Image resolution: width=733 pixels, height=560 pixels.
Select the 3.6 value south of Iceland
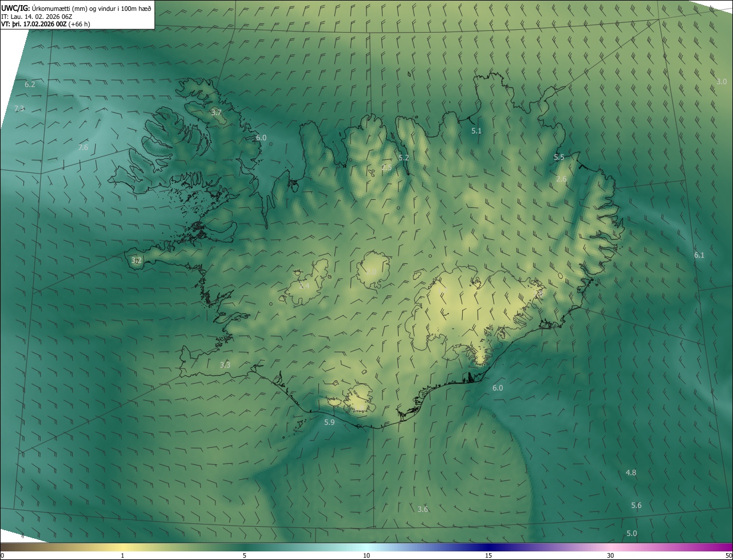click(x=423, y=510)
